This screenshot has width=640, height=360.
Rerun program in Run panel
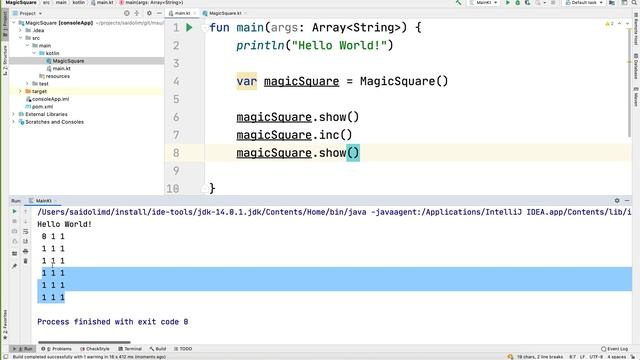pos(14,211)
